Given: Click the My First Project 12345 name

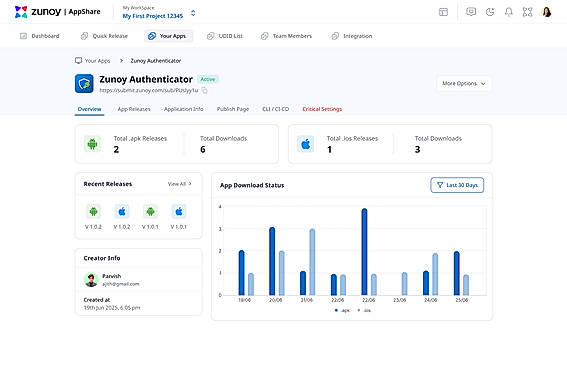Looking at the screenshot, I should tap(153, 16).
